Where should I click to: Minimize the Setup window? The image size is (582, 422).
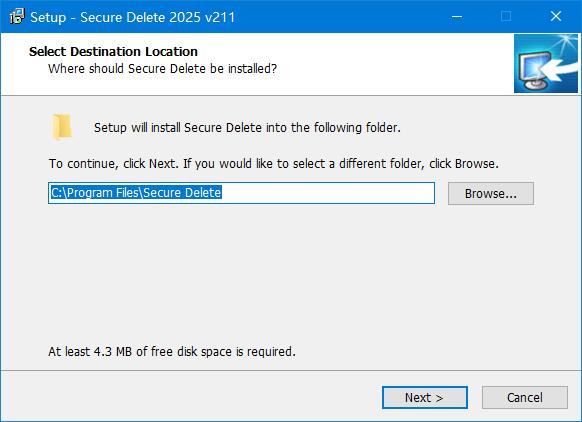(457, 16)
